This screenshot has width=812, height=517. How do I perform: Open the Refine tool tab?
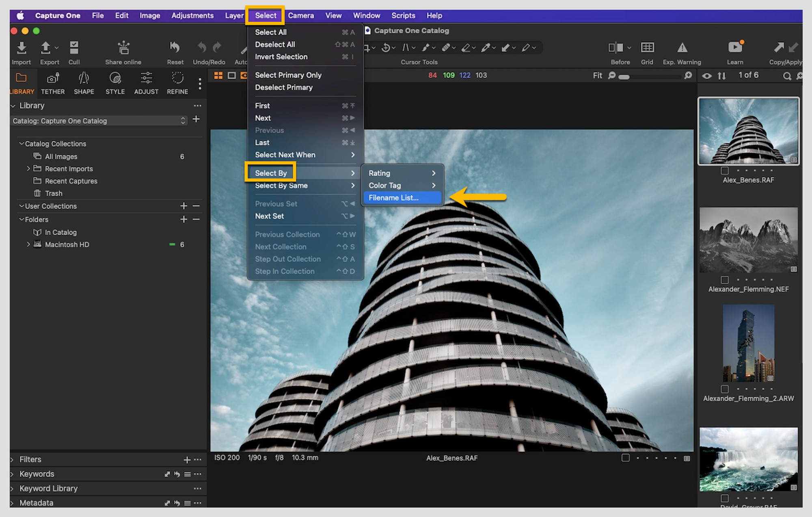click(x=177, y=83)
